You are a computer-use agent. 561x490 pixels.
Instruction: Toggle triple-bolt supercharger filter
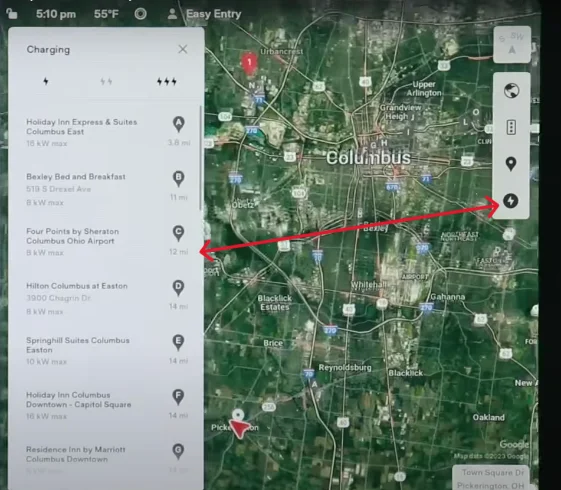166,82
